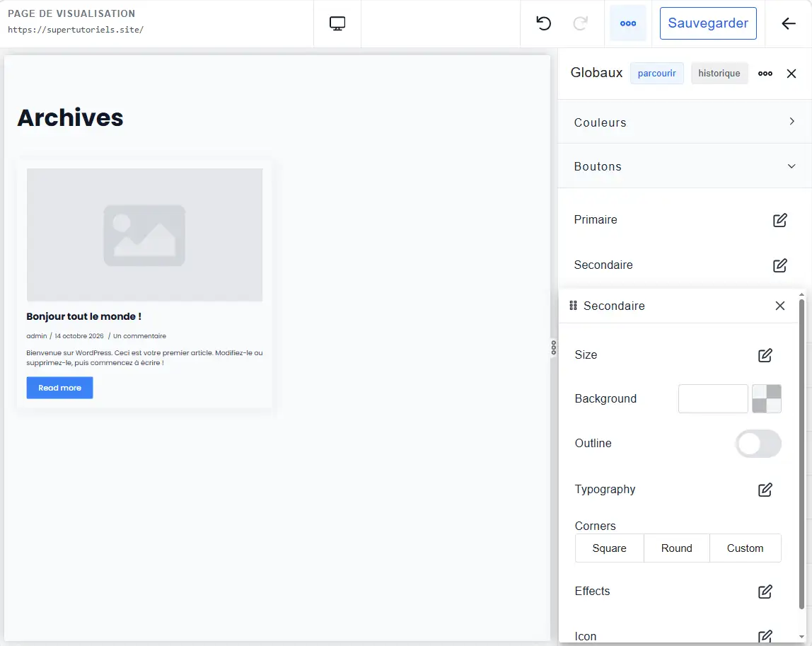Click the Secondaire popup drag handle icon
Screen dimensions: 812x646
[x=573, y=306]
